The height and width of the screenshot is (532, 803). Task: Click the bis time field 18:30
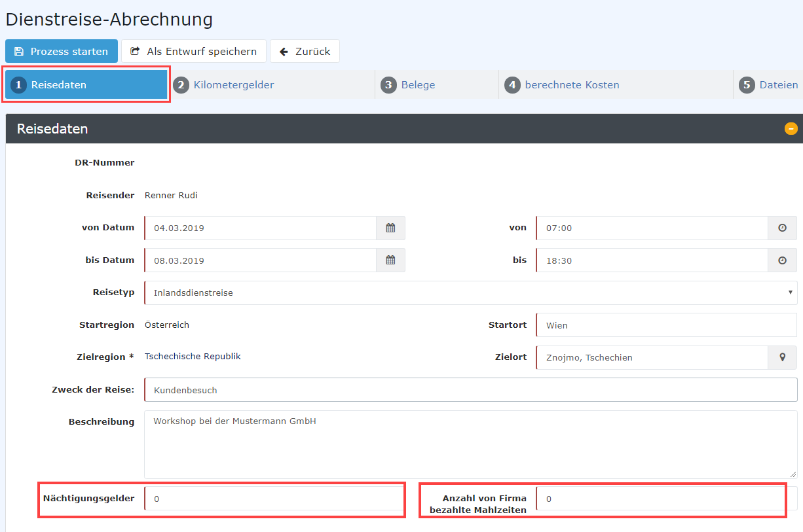(652, 260)
